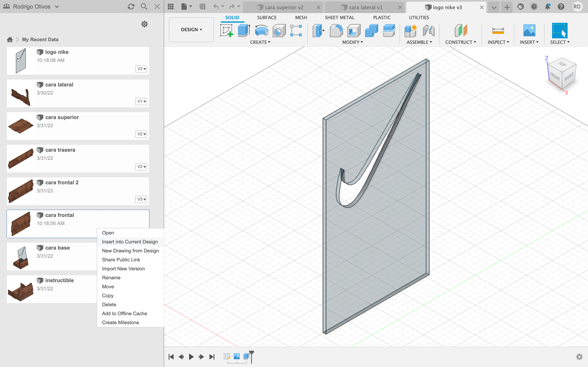The width and height of the screenshot is (588, 367).
Task: Click the Revolve tool icon
Action: 262,31
